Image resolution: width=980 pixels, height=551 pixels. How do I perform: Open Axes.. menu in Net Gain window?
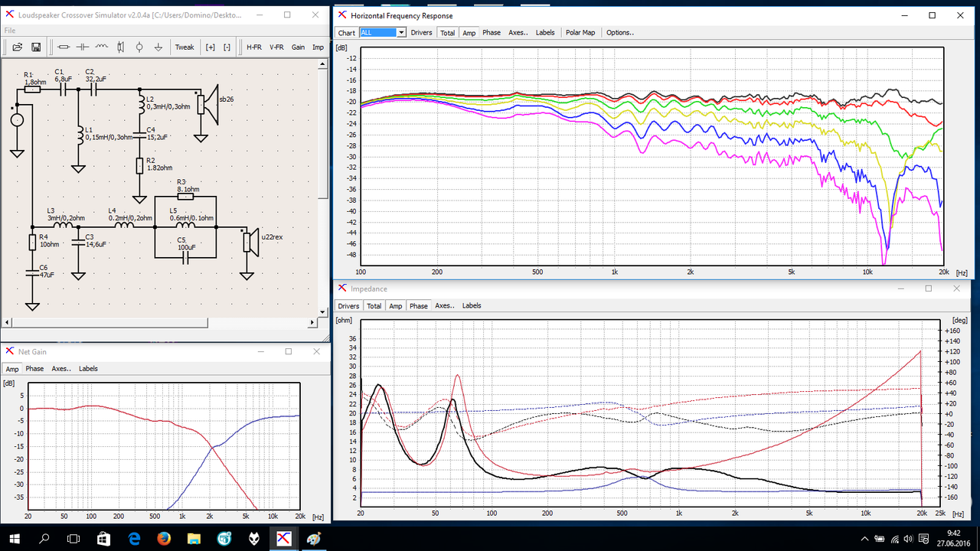61,368
